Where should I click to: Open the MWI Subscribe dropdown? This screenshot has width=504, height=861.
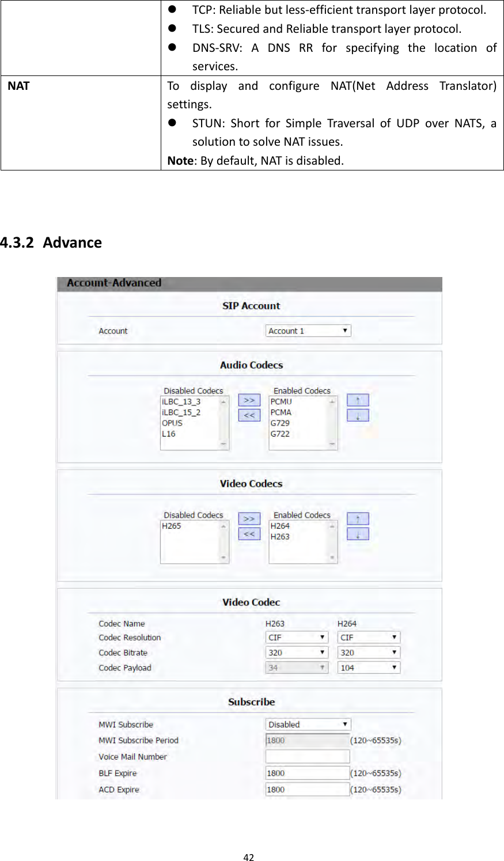308,724
